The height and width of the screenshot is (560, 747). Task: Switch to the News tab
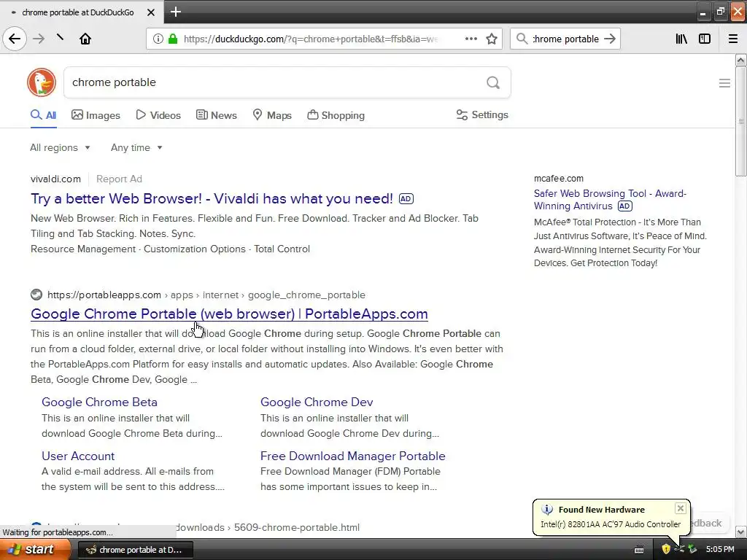[216, 115]
